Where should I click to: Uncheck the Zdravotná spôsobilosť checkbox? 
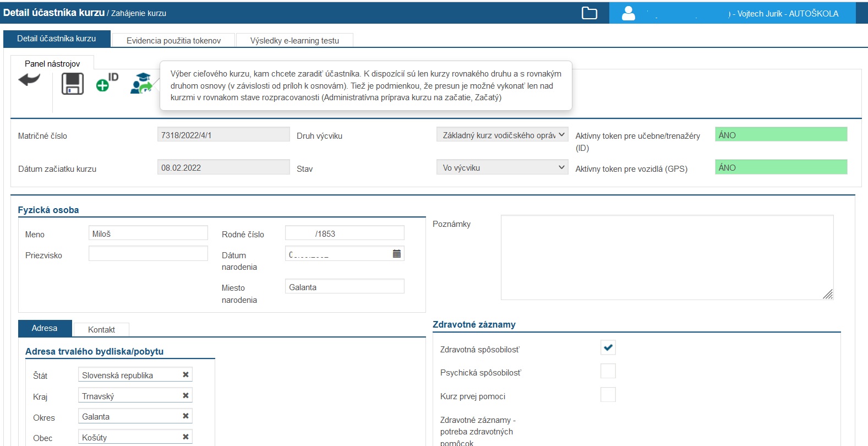click(x=608, y=347)
